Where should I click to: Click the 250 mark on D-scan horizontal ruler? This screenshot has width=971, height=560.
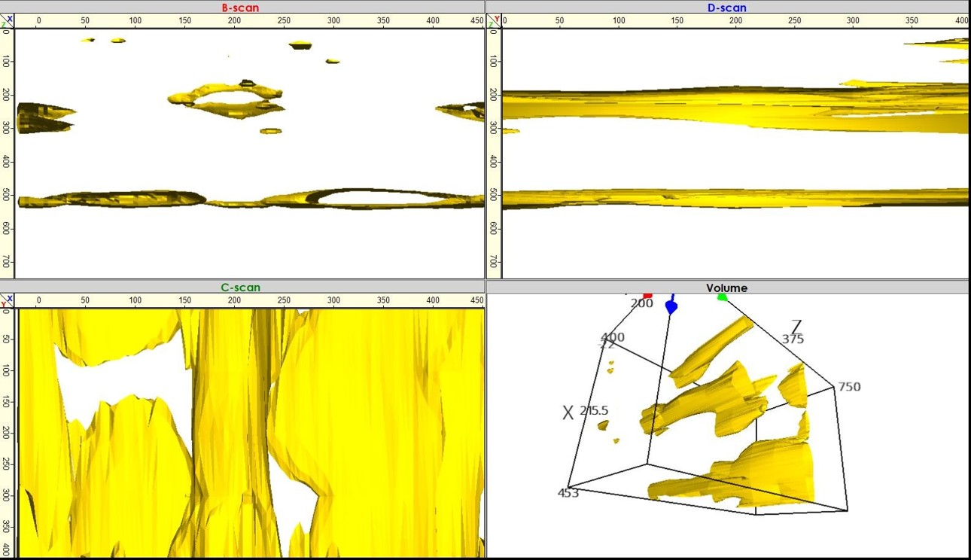click(794, 21)
